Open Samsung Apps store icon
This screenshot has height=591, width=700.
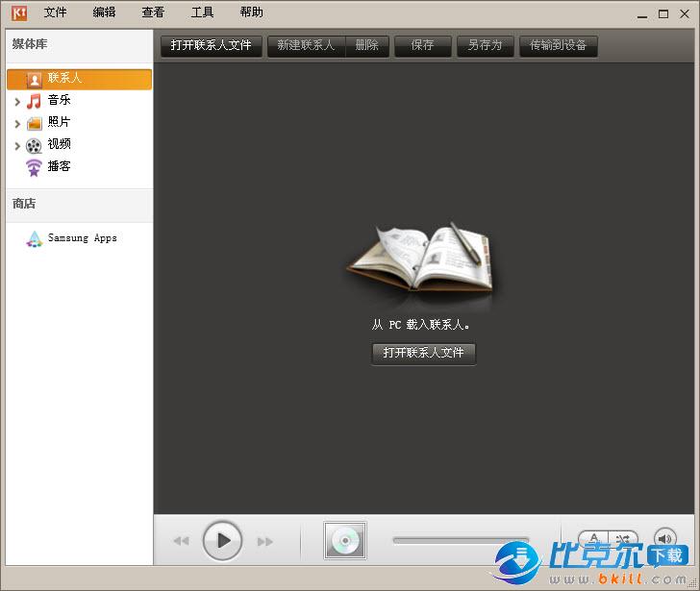click(x=35, y=239)
